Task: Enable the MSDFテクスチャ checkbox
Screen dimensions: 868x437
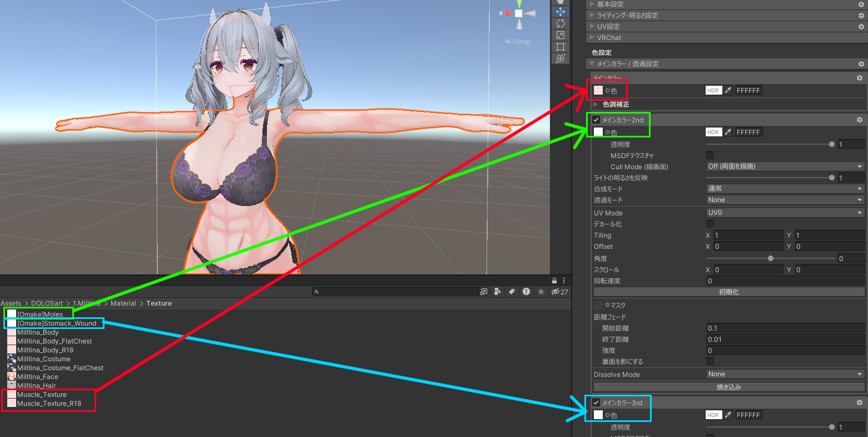Action: point(710,155)
